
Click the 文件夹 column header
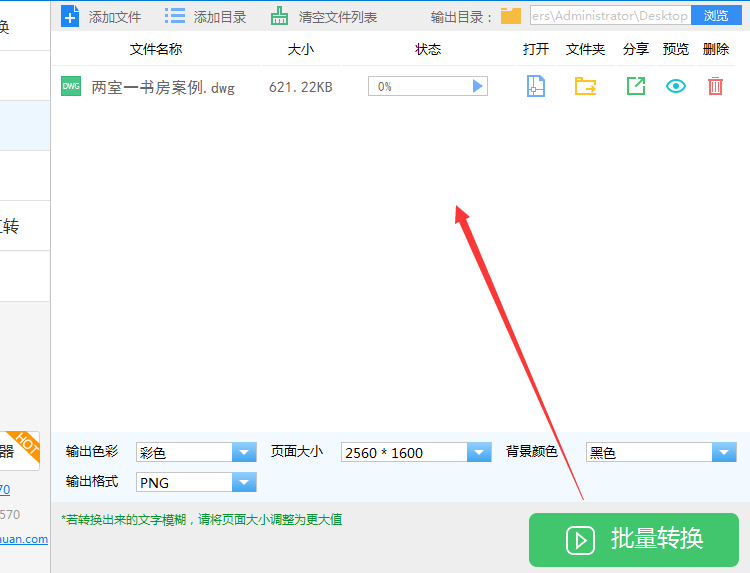[x=585, y=49]
